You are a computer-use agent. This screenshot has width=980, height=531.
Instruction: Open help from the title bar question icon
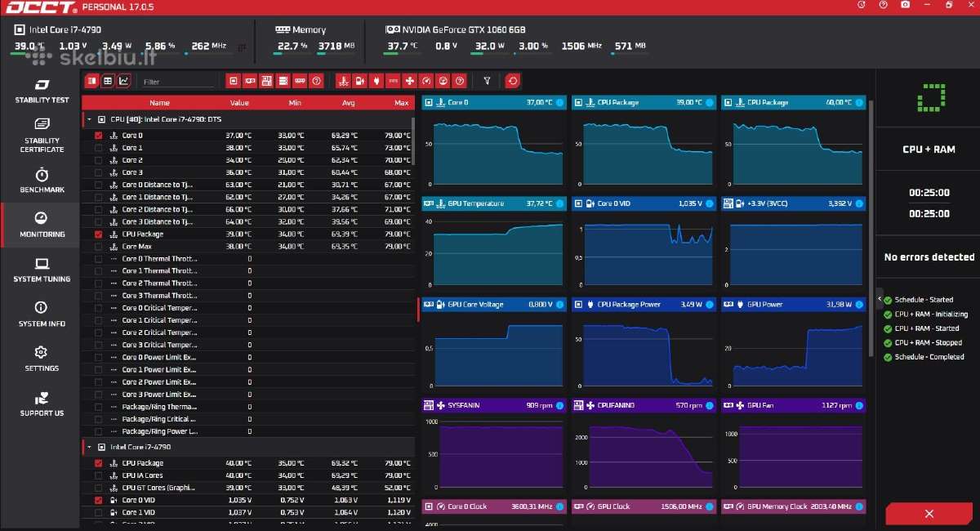click(883, 5)
